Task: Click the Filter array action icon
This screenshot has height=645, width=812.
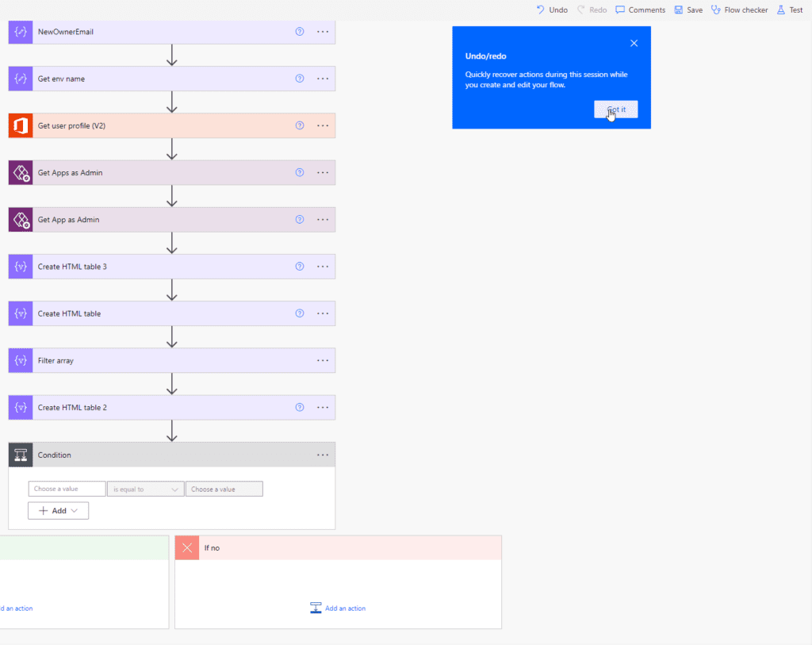Action: (19, 360)
